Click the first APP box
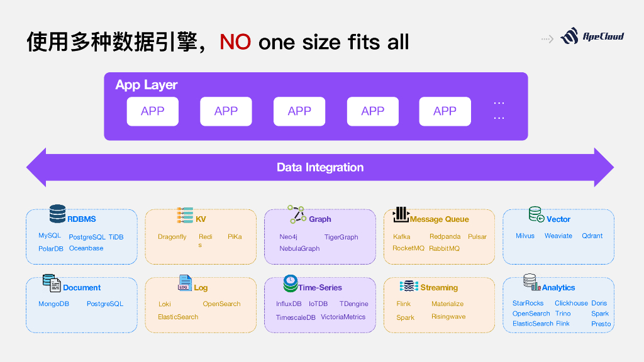The image size is (644, 362). tap(152, 111)
